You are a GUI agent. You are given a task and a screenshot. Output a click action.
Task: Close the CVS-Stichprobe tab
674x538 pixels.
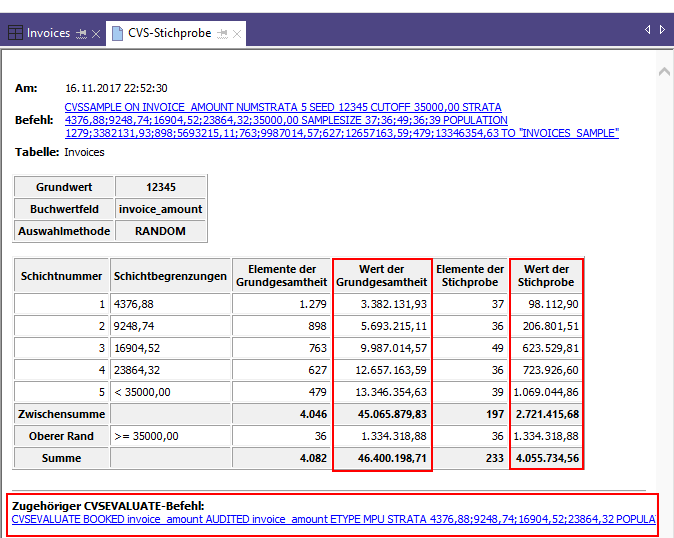click(x=237, y=34)
